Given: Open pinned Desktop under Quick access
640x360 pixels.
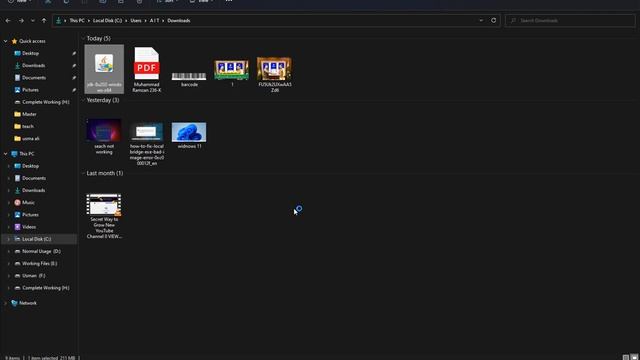Looking at the screenshot, I should tap(30, 53).
